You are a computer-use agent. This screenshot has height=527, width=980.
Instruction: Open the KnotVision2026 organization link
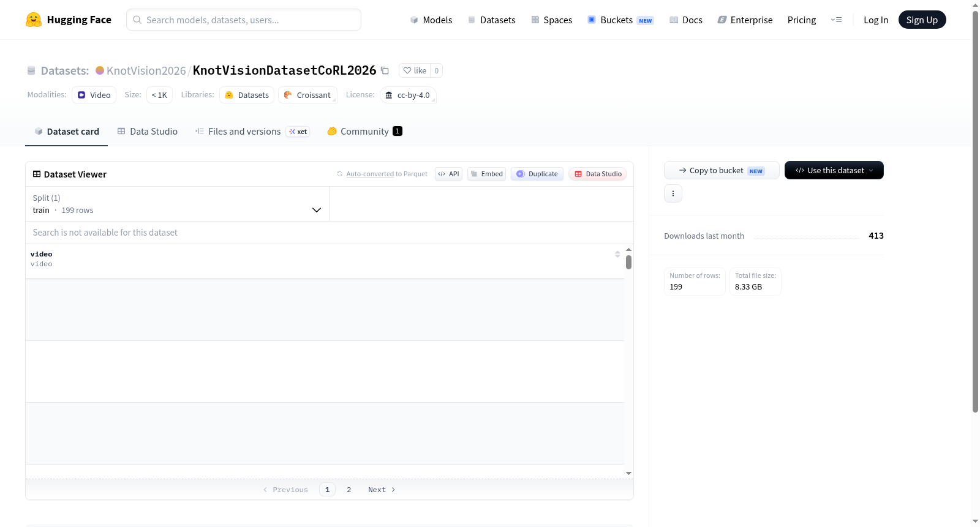click(146, 70)
